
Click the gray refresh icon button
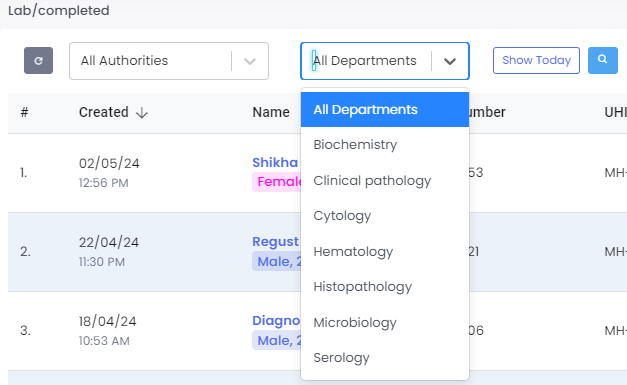tap(38, 61)
